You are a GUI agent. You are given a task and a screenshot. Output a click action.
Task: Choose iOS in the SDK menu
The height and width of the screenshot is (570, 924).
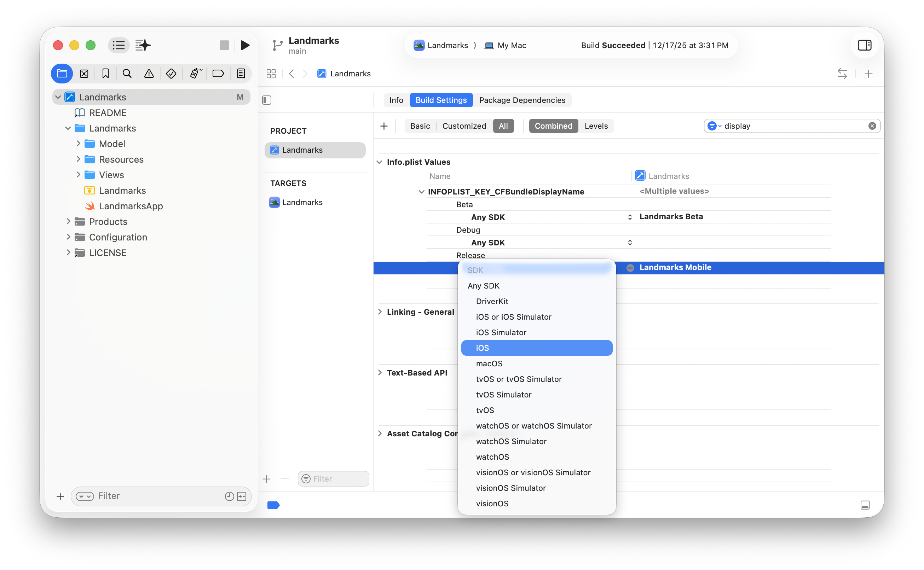pyautogui.click(x=537, y=348)
